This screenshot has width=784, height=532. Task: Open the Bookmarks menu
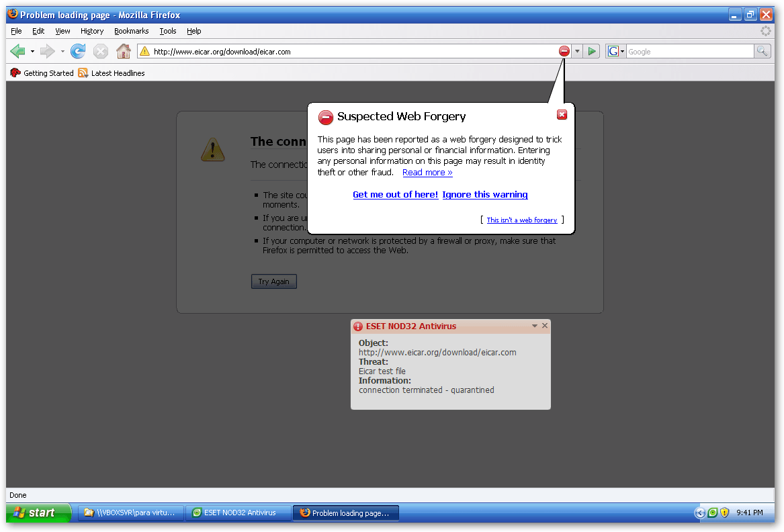coord(131,31)
